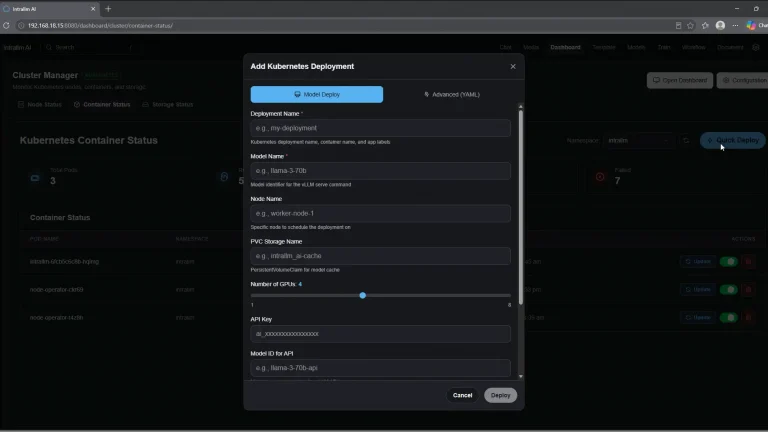Image resolution: width=768 pixels, height=432 pixels.
Task: Switch to the Advanced (YAML) tab
Action: pos(452,95)
